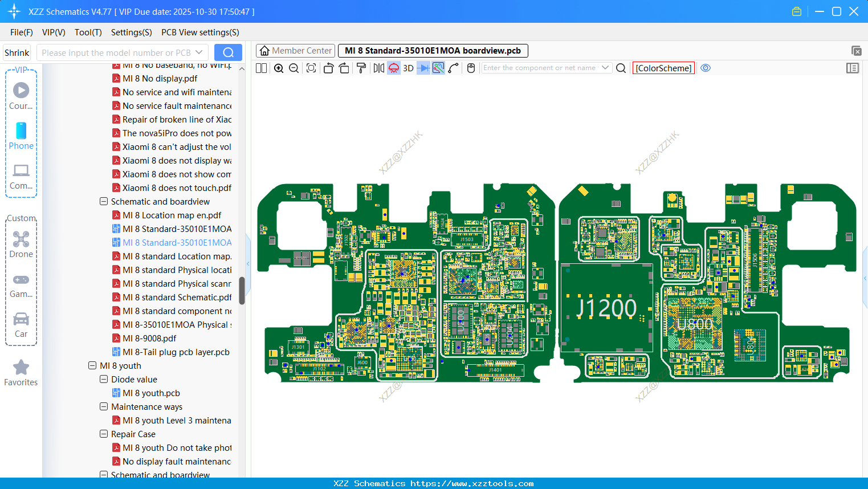Toggle the eye visibility icon near ColorScheme

pyautogui.click(x=706, y=68)
